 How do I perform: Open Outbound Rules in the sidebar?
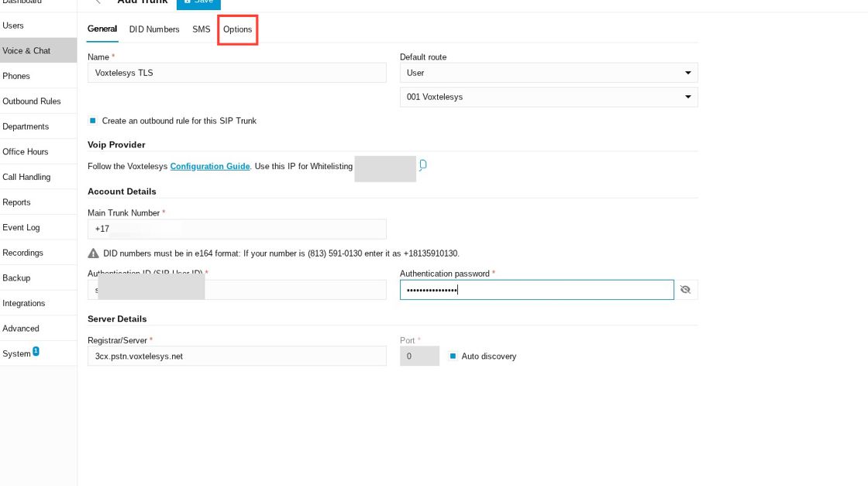point(38,102)
